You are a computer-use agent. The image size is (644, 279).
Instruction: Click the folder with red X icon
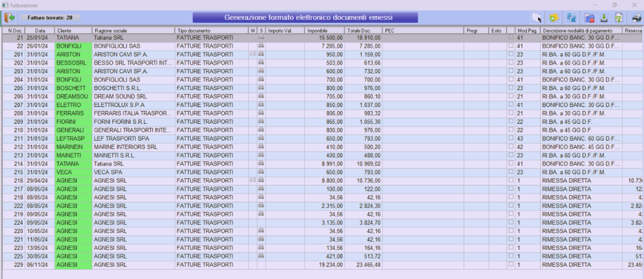click(x=590, y=18)
